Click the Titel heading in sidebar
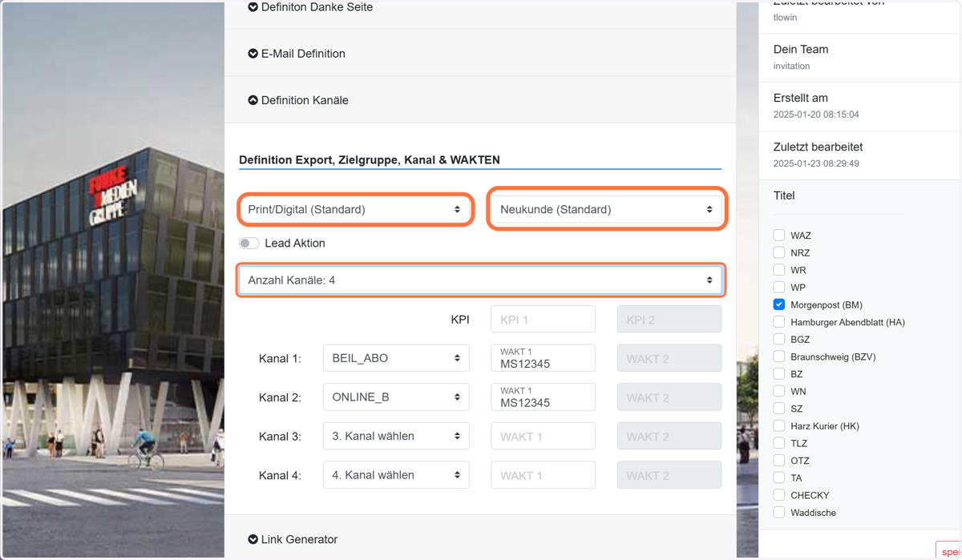 click(x=784, y=195)
